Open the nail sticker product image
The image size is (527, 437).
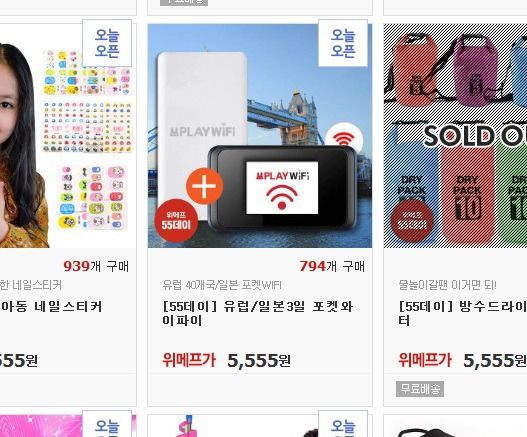tap(68, 136)
